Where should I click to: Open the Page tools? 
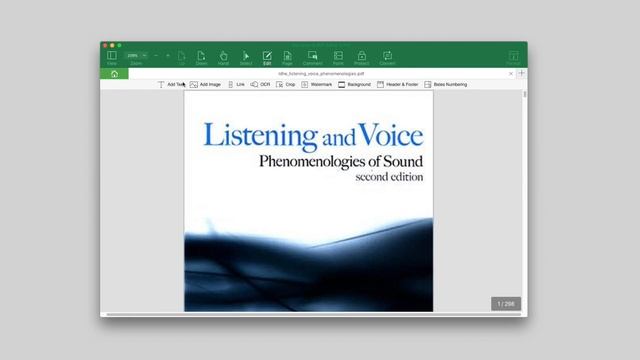287,58
